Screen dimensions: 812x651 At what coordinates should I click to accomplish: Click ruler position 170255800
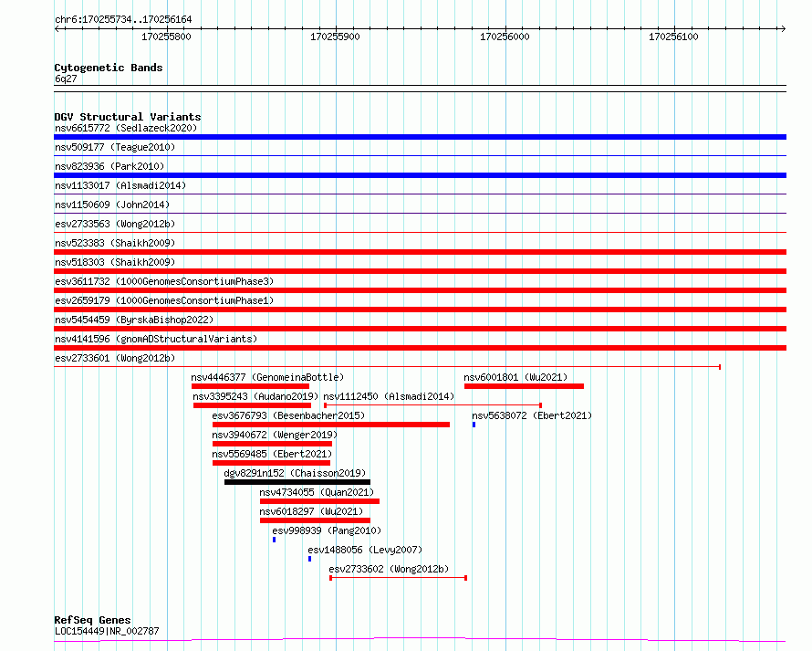click(x=166, y=37)
